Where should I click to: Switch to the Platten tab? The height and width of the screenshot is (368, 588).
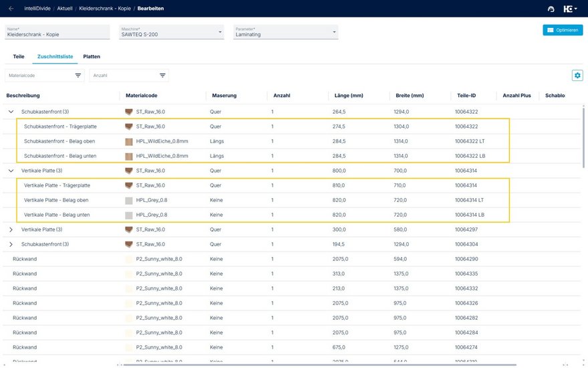92,57
